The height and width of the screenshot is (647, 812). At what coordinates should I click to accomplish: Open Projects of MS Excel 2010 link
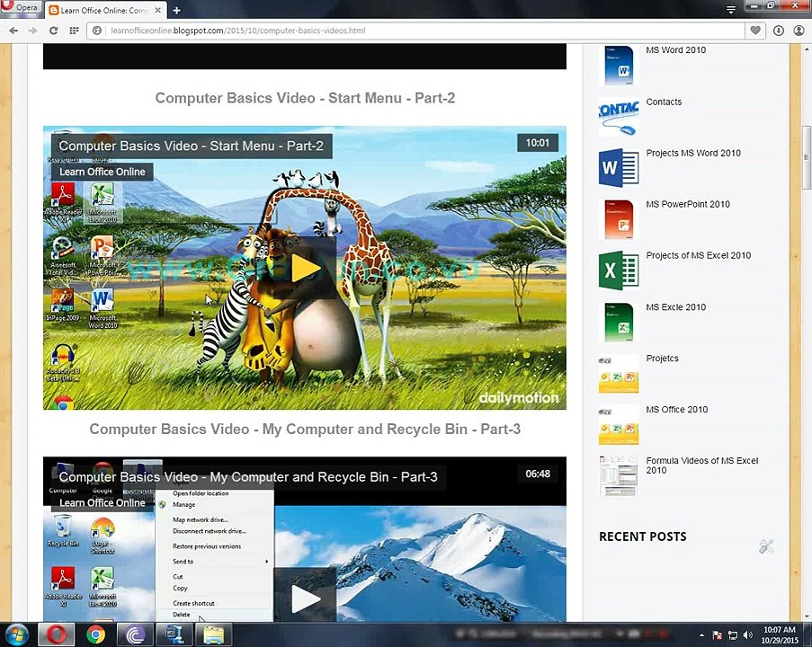[698, 256]
